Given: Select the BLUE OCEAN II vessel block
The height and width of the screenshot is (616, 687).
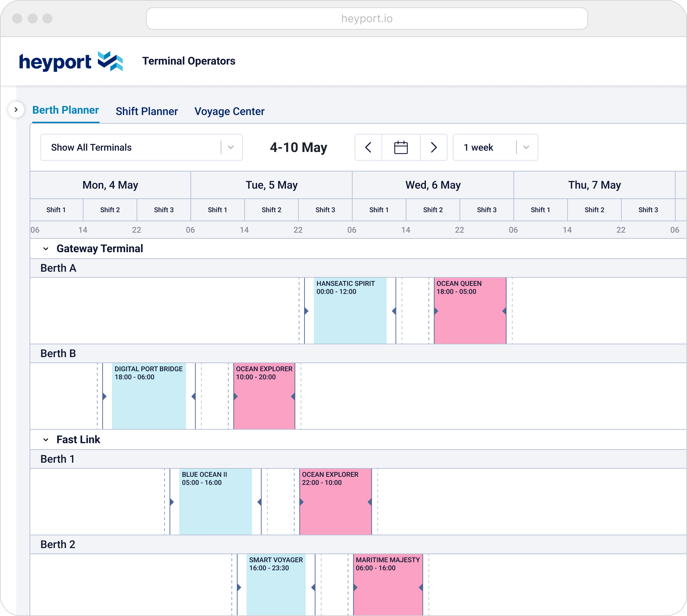Looking at the screenshot, I should tap(215, 502).
